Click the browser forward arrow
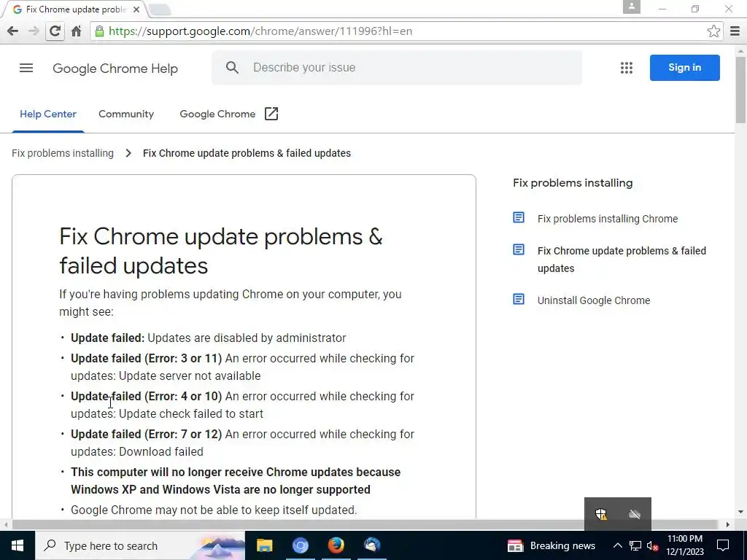Viewport: 747px width, 560px height. tap(34, 31)
